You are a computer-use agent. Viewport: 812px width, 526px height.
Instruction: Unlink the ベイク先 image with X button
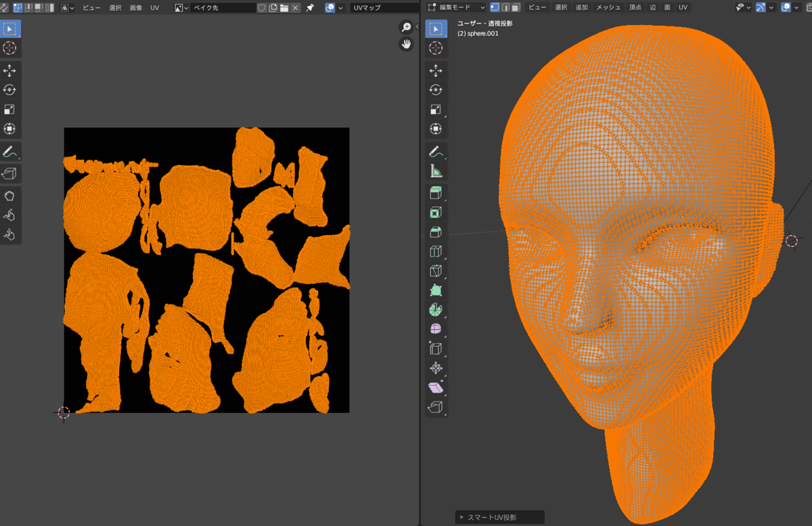[296, 7]
